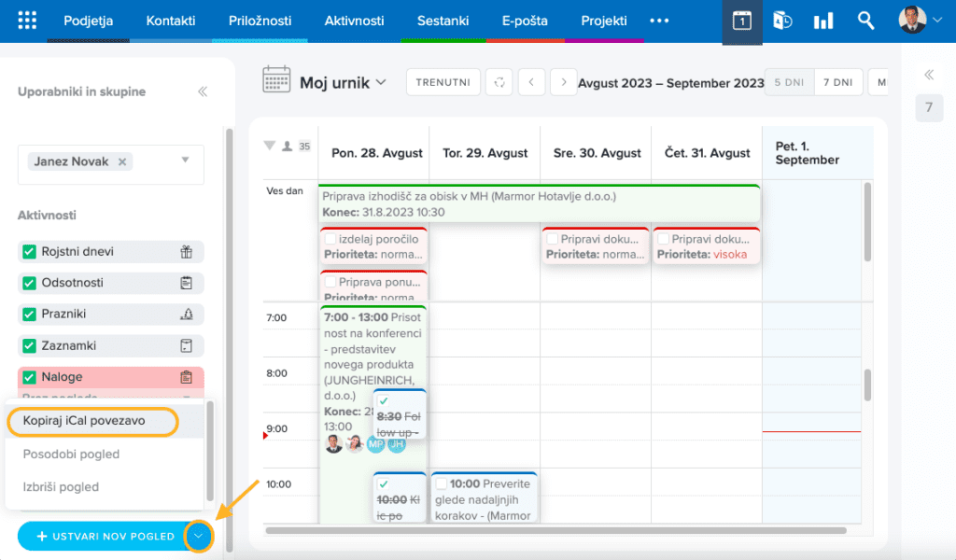Check off the Priprava ponu... task

(330, 282)
